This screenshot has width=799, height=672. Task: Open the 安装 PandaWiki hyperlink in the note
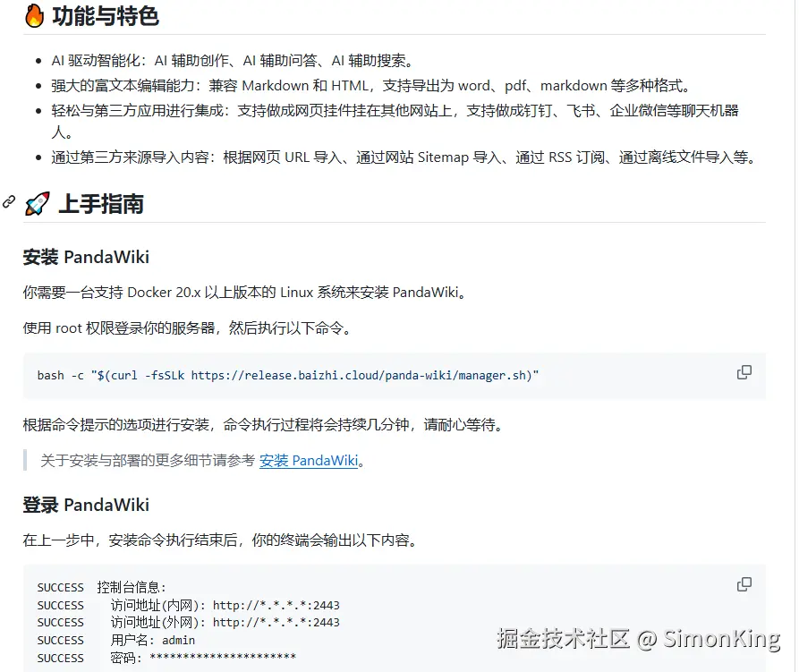(309, 461)
